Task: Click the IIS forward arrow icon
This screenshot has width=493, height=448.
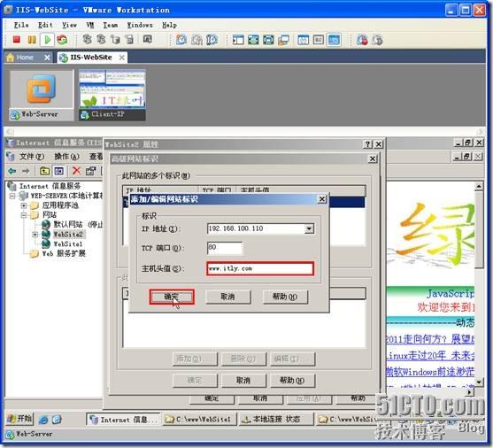Action: click(26, 171)
